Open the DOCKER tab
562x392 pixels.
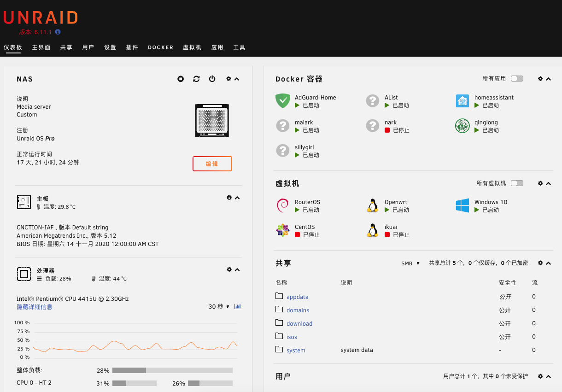pyautogui.click(x=161, y=47)
